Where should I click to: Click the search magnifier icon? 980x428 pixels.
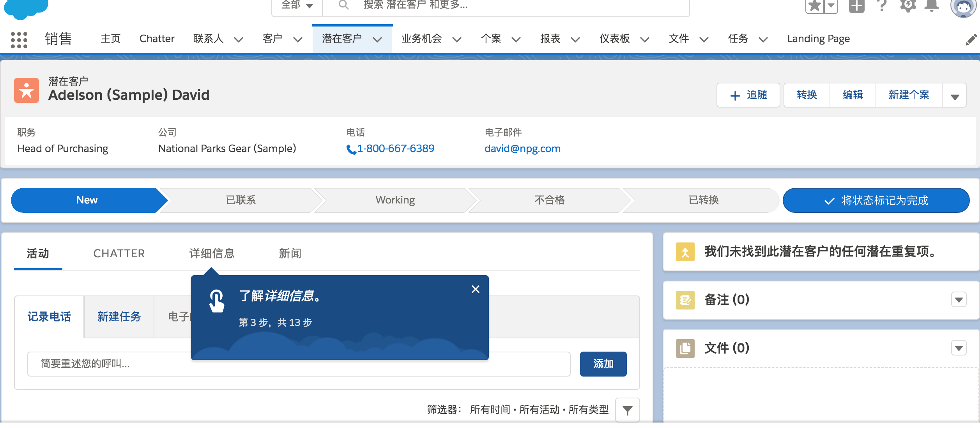(343, 5)
